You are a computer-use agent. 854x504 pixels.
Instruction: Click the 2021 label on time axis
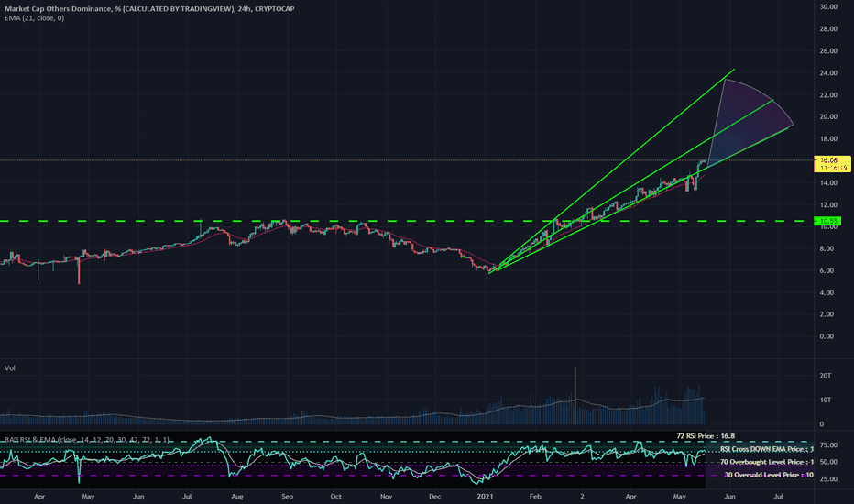485,497
